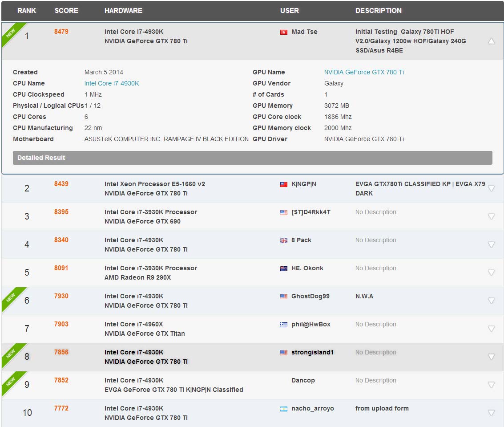504x427 pixels.
Task: Expand the nacho_arroyo rank 10 row
Action: tap(491, 413)
